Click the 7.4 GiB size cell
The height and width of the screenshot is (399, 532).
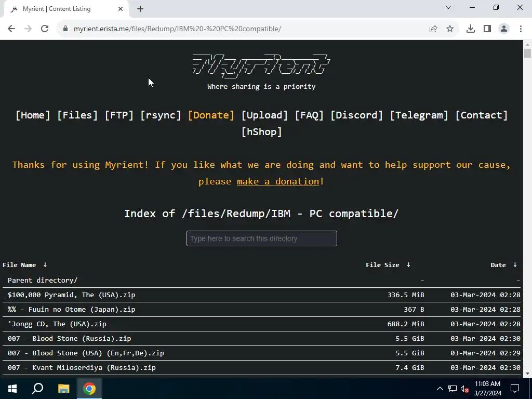click(410, 368)
